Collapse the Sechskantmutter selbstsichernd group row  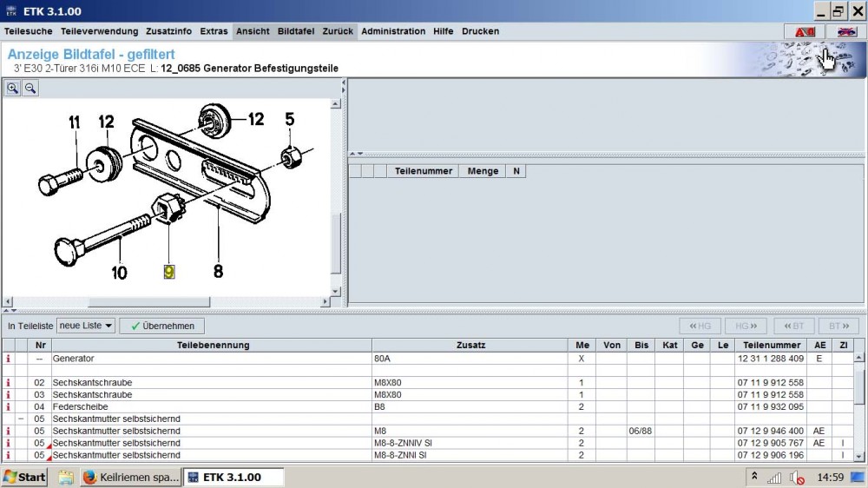(20, 419)
